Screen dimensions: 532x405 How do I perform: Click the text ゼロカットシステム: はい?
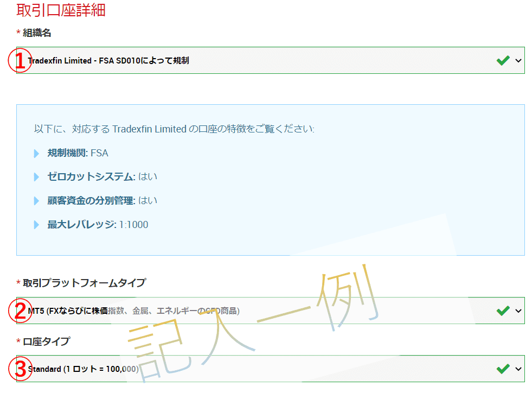point(102,176)
